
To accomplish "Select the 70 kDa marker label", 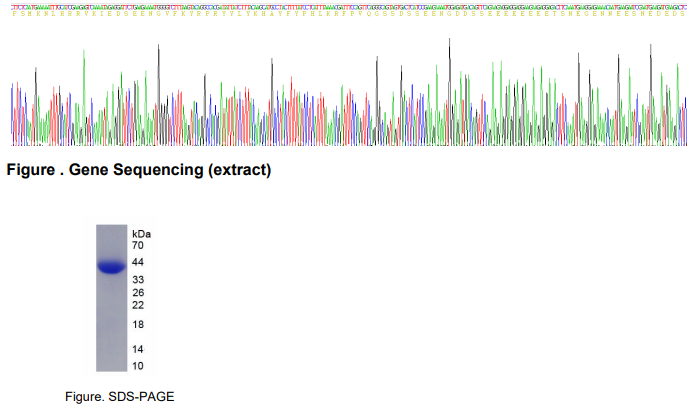I will (138, 246).
